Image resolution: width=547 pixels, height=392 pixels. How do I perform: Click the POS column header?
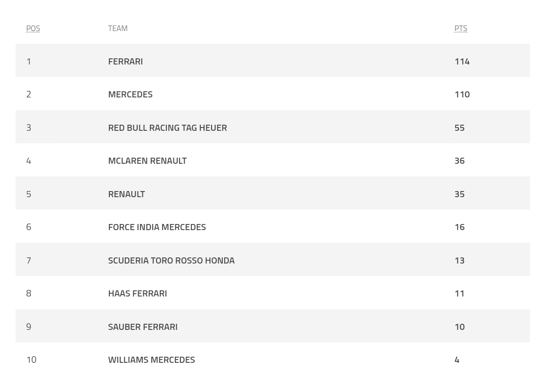(x=33, y=28)
